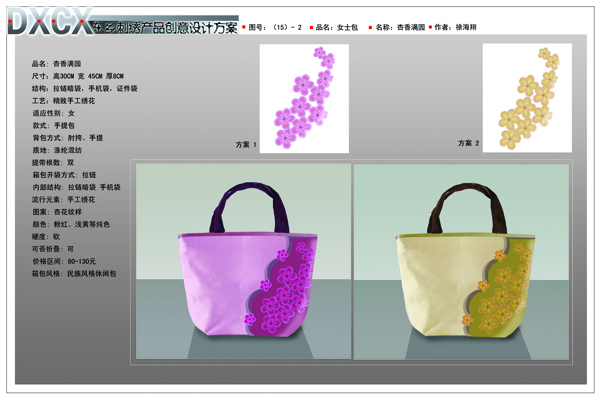Screen dimensions: 600x400
Task: Select the yellow apricot flower pattern swatch
Action: click(x=526, y=97)
